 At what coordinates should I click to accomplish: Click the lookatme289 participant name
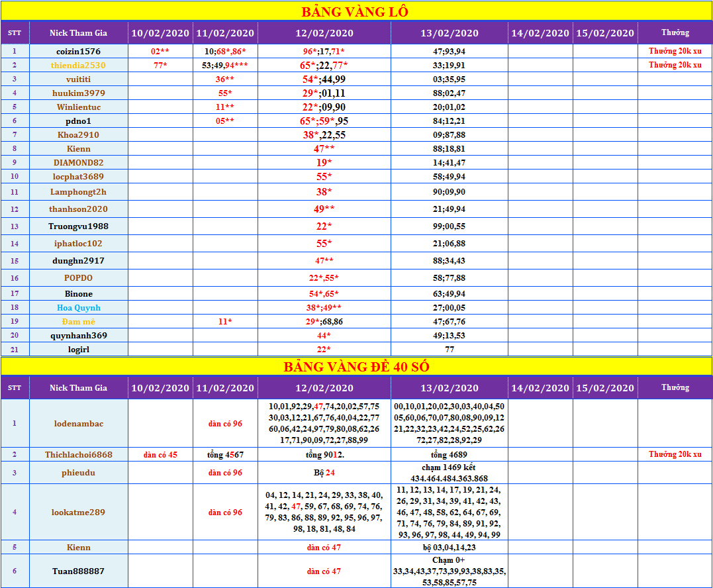(78, 512)
